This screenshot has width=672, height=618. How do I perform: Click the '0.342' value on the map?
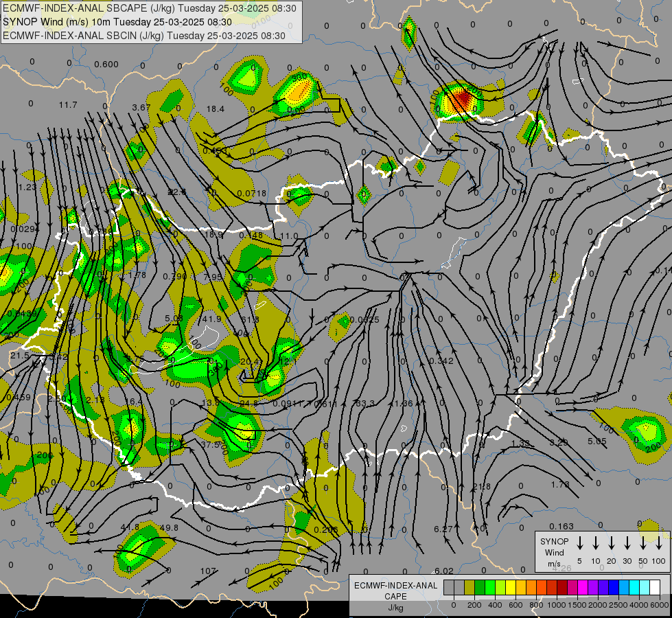[441, 360]
